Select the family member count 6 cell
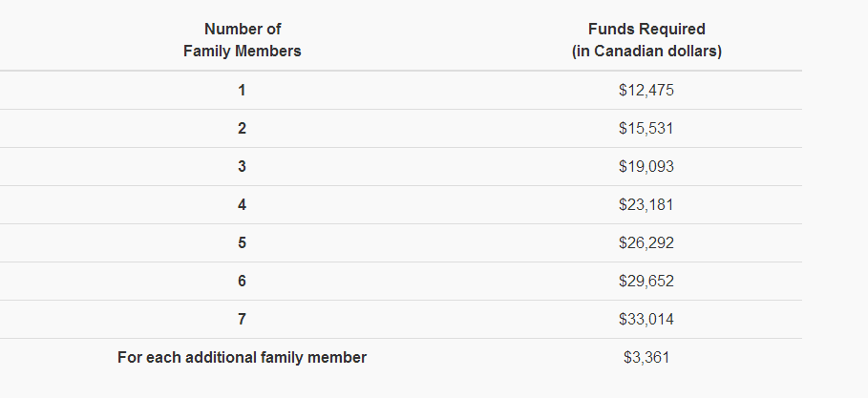The width and height of the screenshot is (868, 398). (243, 282)
